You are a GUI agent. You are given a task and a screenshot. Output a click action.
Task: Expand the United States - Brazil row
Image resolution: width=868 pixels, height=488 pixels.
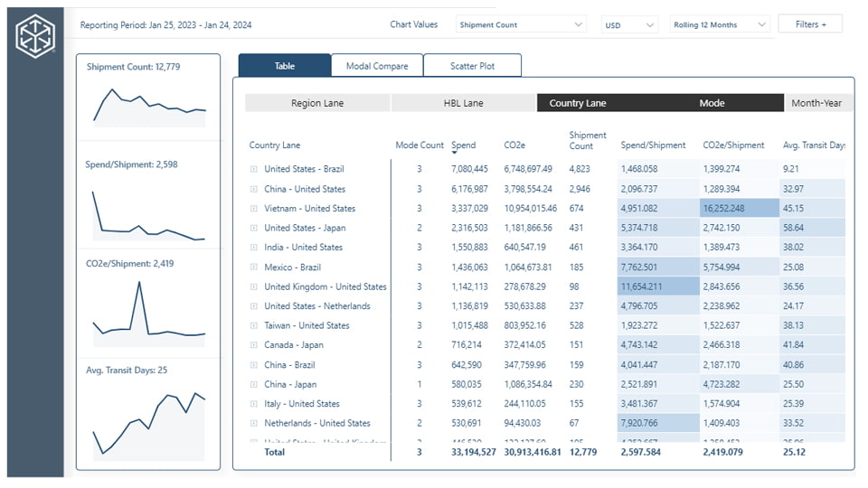pos(254,169)
